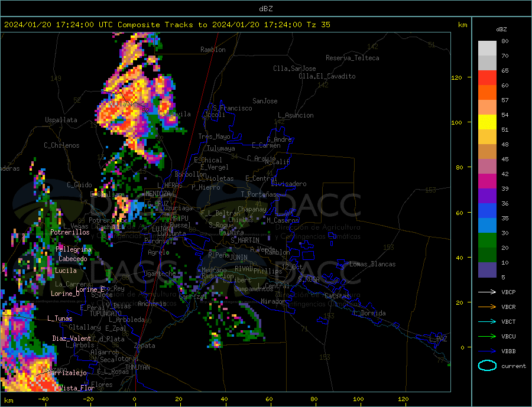
Task: Click the 'Lucila' map label
Action: (66, 271)
